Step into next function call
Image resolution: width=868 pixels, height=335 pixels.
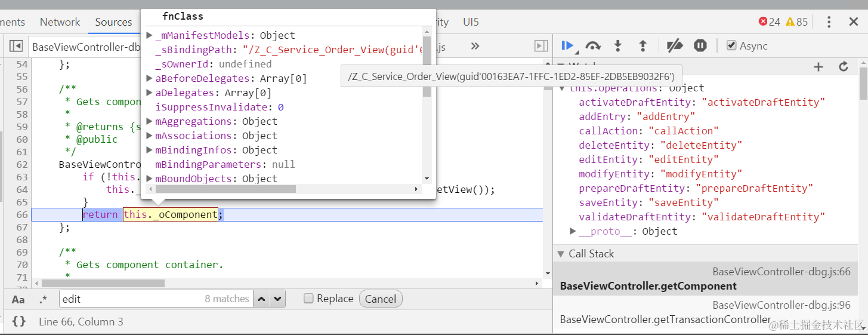618,46
